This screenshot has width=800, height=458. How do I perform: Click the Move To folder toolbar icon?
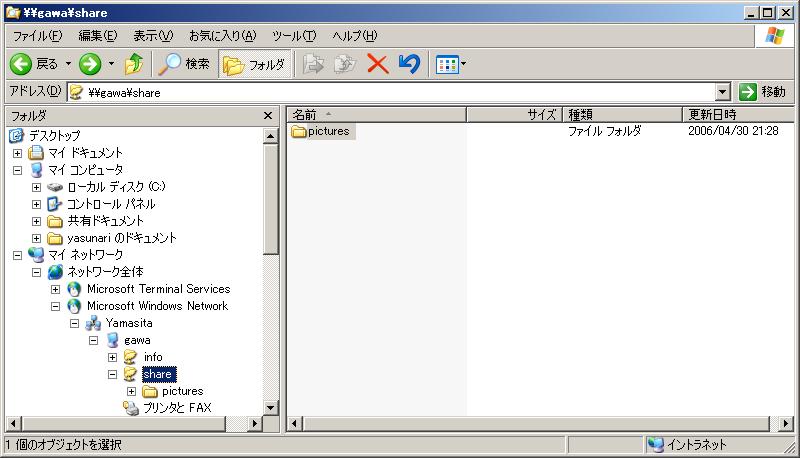[x=313, y=64]
